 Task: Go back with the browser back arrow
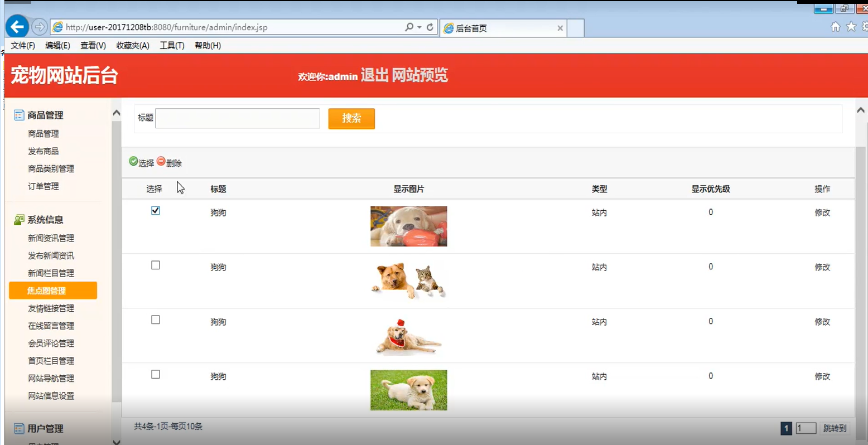(17, 26)
